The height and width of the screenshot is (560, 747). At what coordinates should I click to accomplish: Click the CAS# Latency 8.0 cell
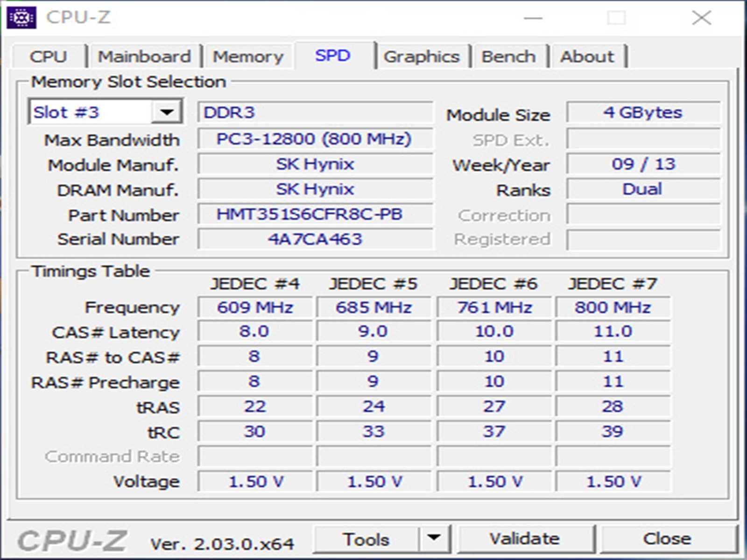(x=255, y=331)
